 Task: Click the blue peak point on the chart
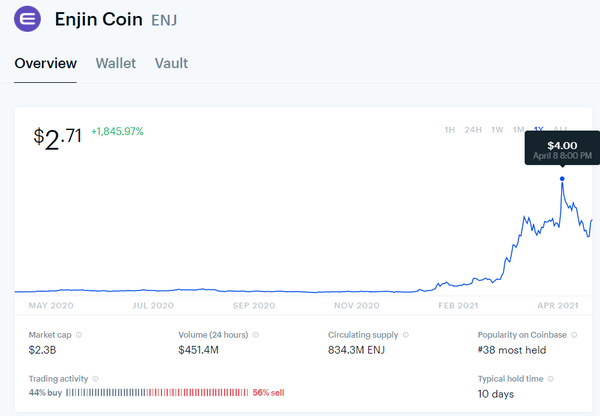(562, 179)
